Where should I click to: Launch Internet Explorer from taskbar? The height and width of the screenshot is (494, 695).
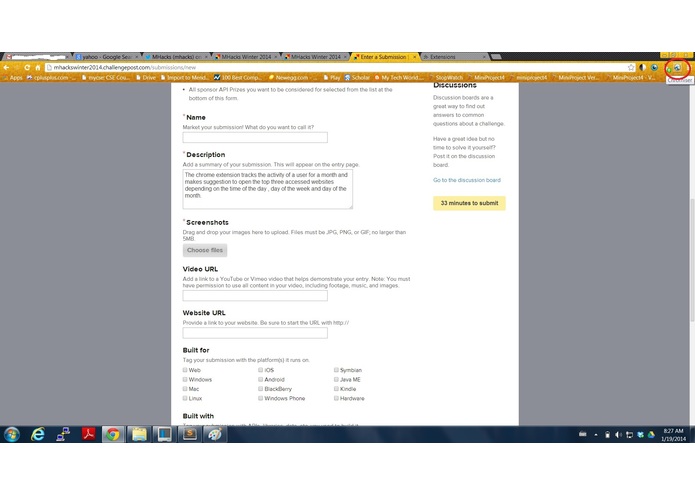38,435
